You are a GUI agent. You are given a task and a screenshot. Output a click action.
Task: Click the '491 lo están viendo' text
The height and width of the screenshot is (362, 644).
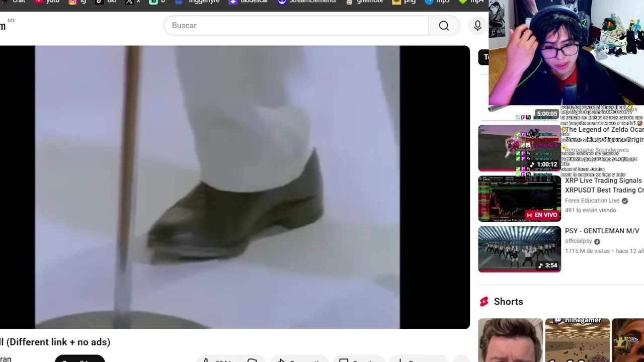pos(591,210)
